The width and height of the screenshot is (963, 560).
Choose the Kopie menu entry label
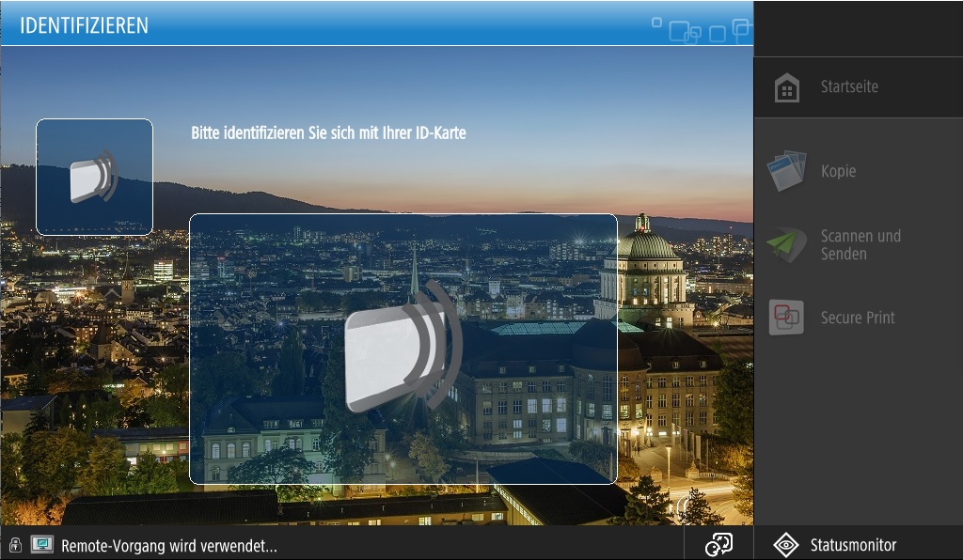click(x=838, y=171)
